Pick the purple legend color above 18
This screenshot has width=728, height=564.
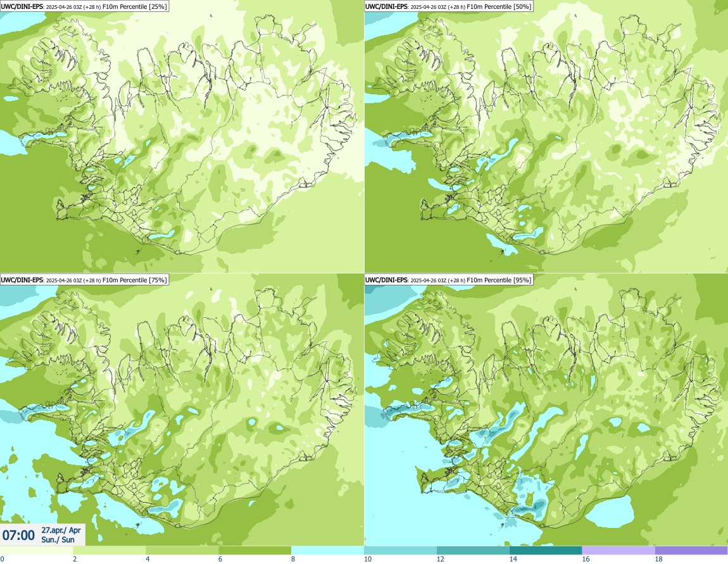[x=691, y=550]
